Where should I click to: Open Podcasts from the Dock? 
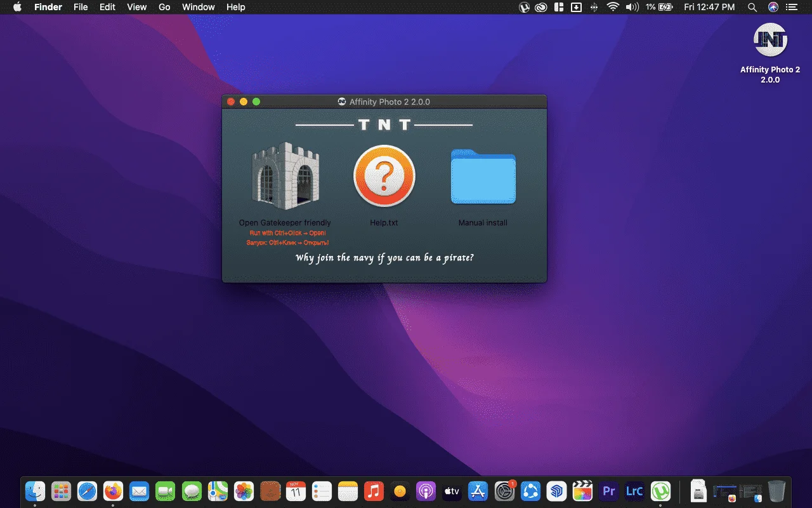(426, 491)
